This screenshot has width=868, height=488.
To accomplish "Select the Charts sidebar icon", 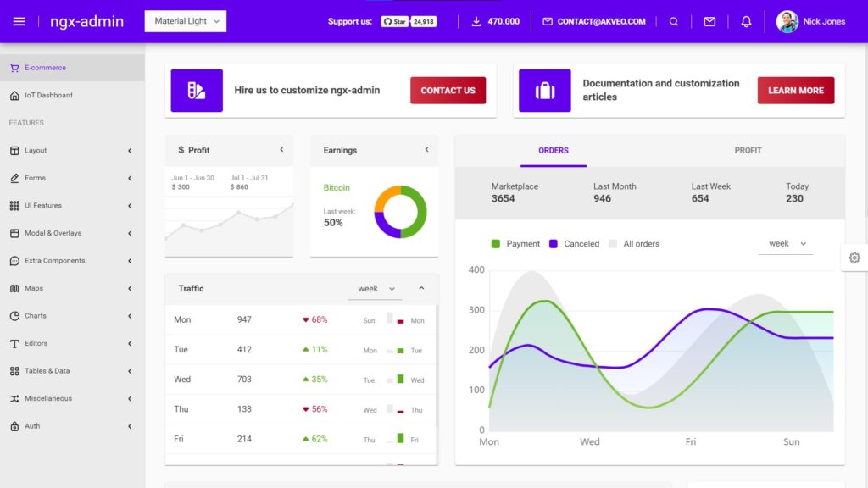I will tap(14, 315).
